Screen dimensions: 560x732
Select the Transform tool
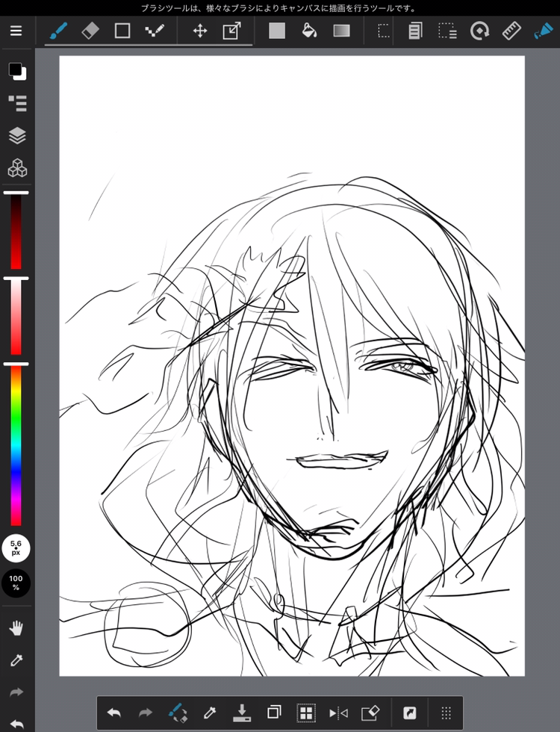pyautogui.click(x=231, y=31)
